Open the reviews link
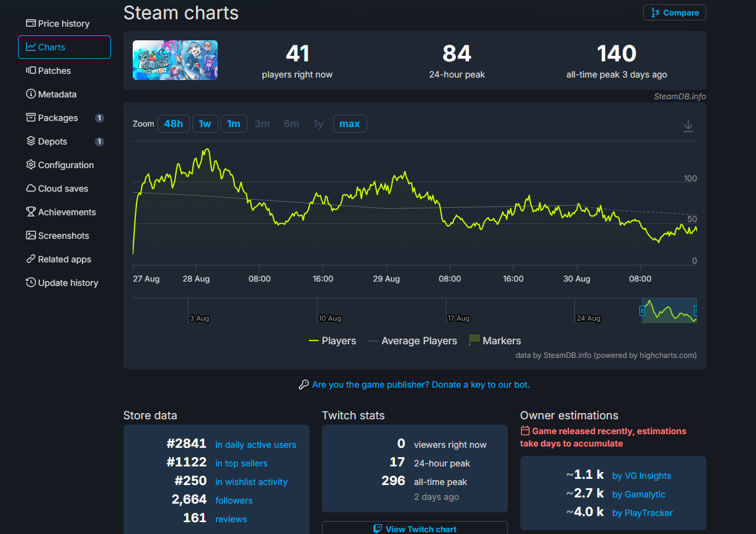The image size is (756, 534). [x=231, y=519]
